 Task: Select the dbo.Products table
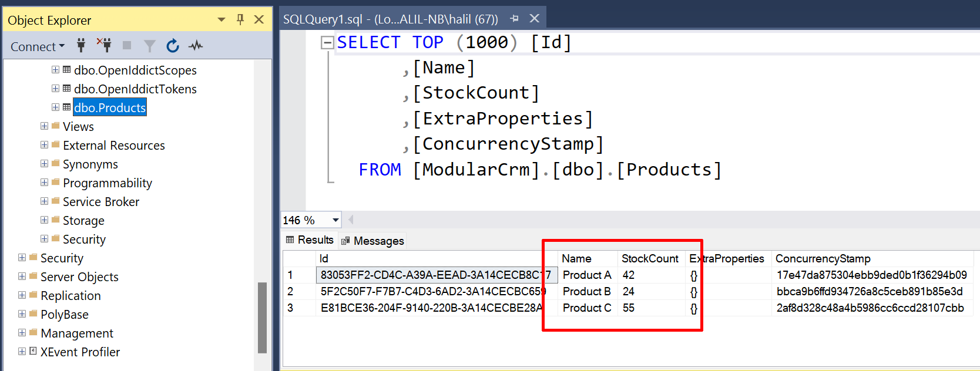point(110,107)
